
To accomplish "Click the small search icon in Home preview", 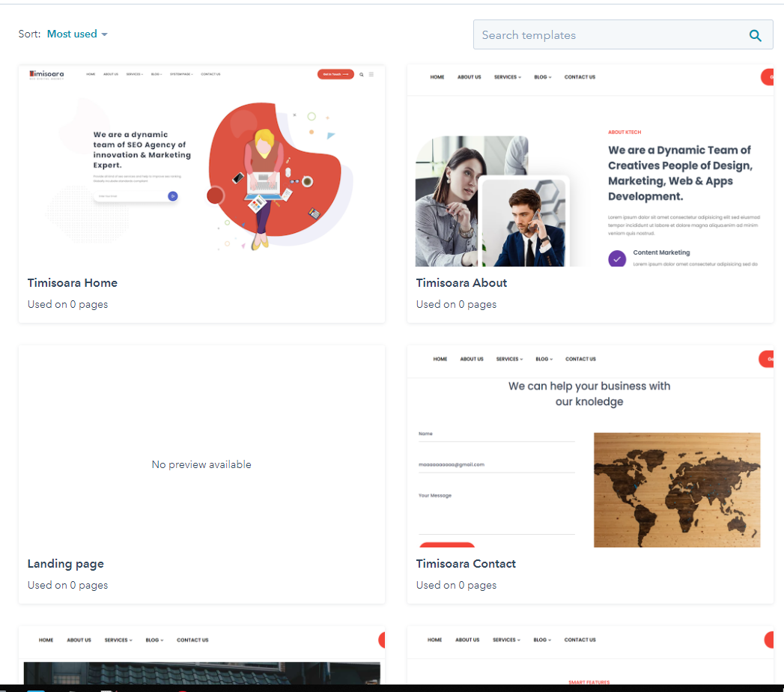I will (362, 74).
